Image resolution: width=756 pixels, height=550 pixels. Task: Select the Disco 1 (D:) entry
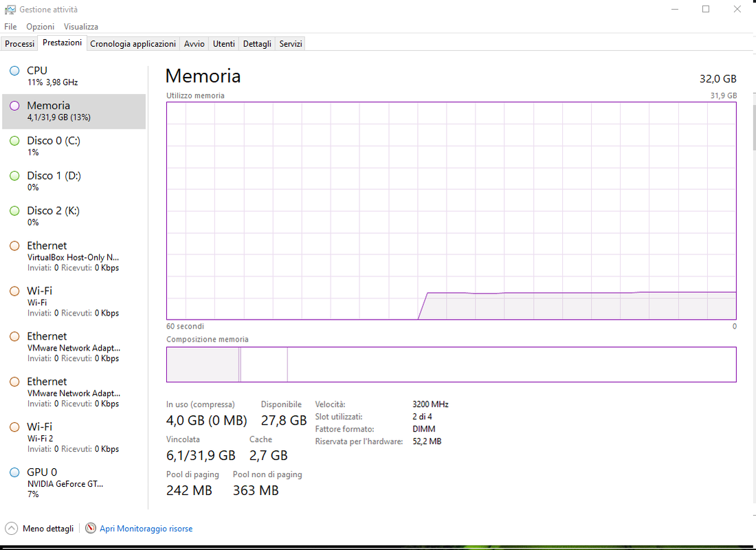click(x=74, y=181)
